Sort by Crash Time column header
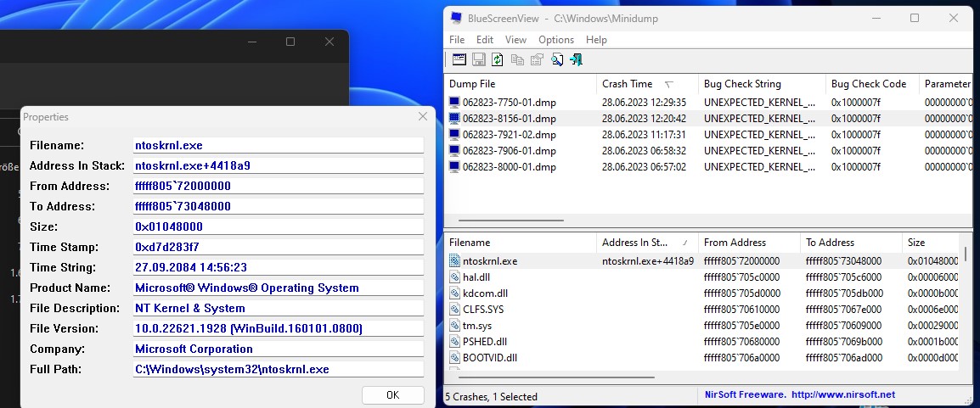Viewport: 980px width, 408px height. point(647,84)
